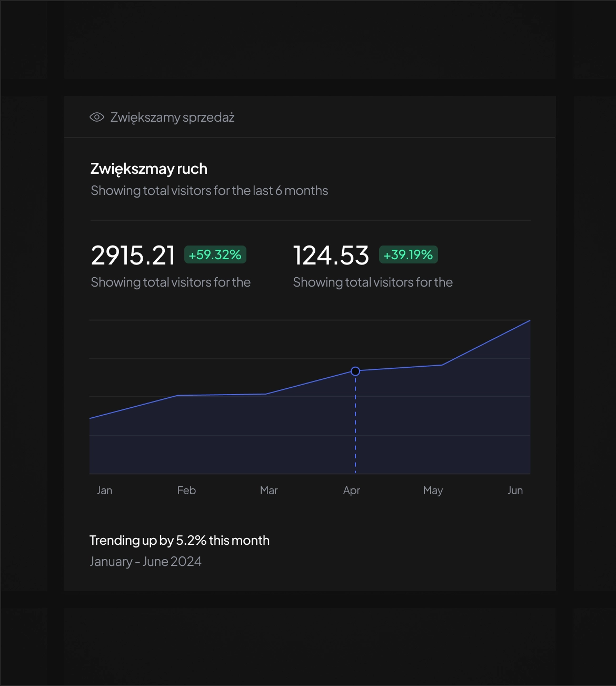
Task: Select the Zwiększmay ruch card title
Action: [x=149, y=169]
